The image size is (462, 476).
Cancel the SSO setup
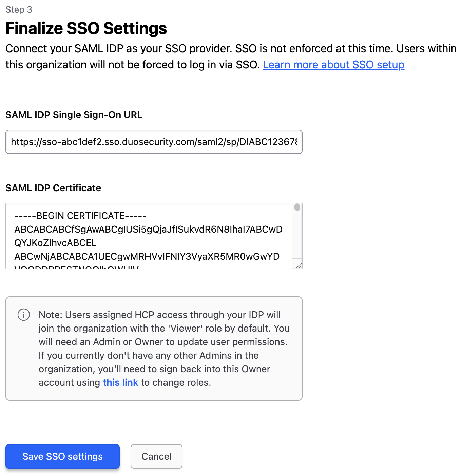point(156,456)
